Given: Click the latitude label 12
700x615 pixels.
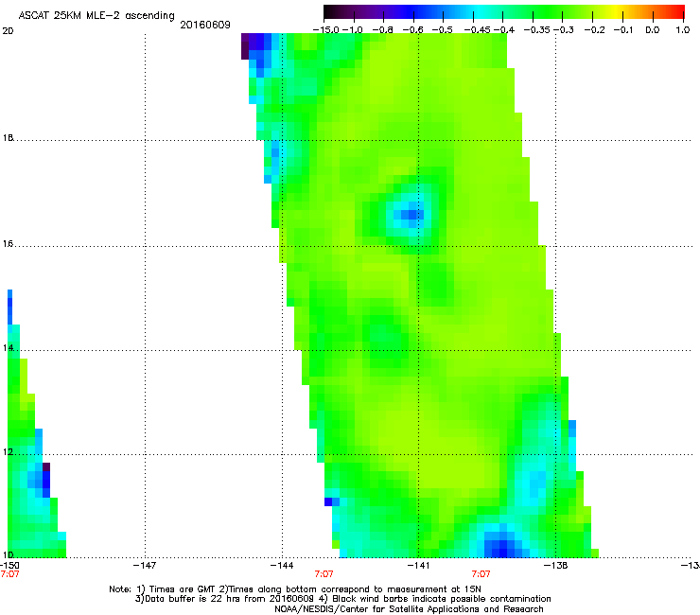Looking at the screenshot, I should click(8, 452).
